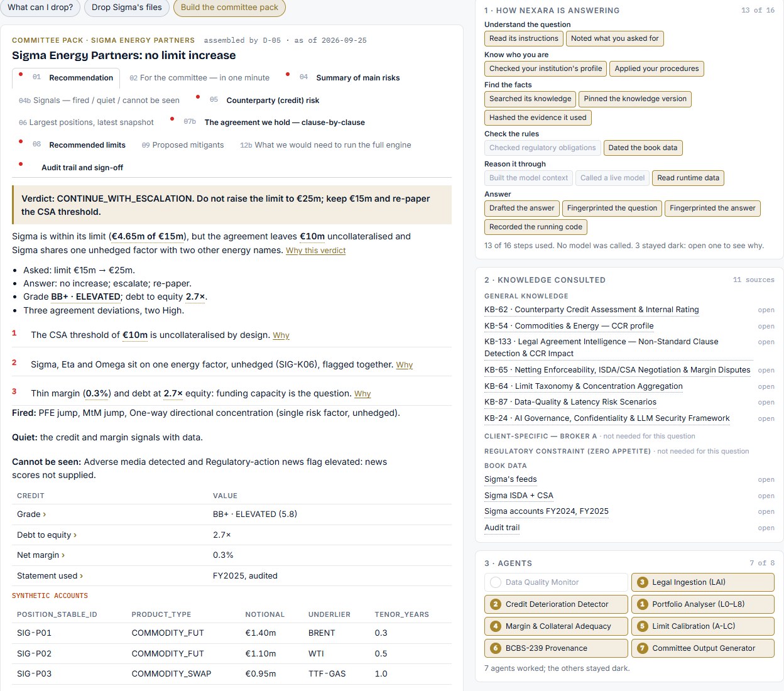Click Why link after the SIG-K06 energy factor statement
784x691 pixels.
click(405, 365)
